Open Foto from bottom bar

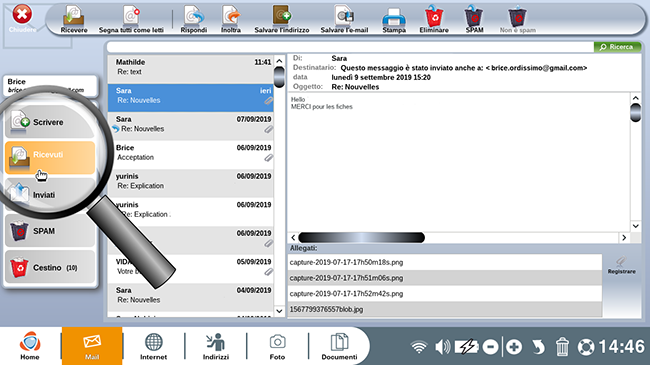tap(277, 346)
